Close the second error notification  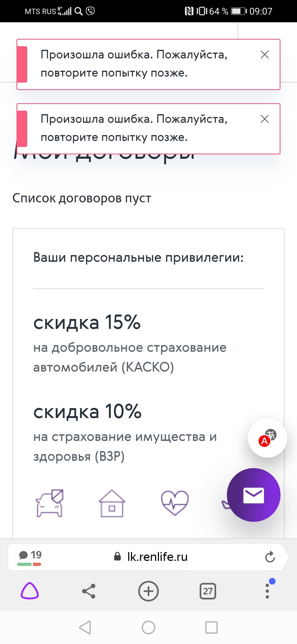click(x=265, y=119)
